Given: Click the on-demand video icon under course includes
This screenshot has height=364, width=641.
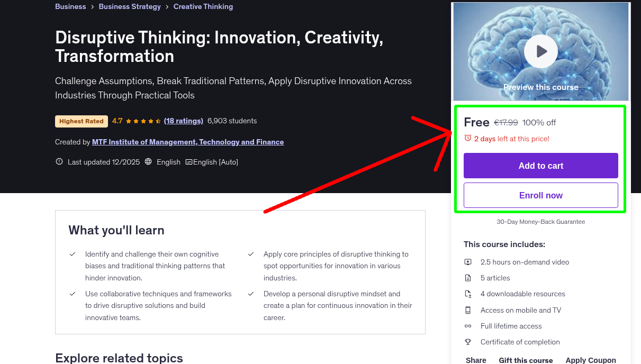Looking at the screenshot, I should 468,261.
